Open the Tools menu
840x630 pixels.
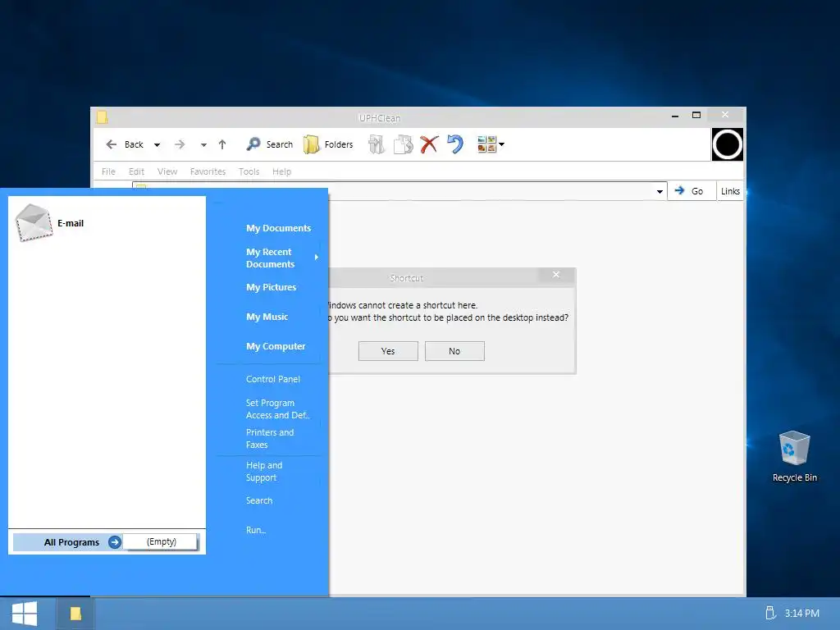pyautogui.click(x=249, y=171)
